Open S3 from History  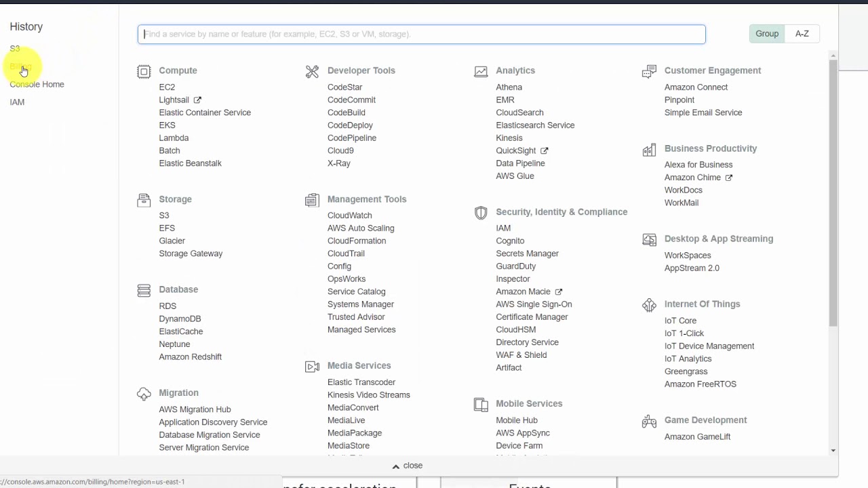pos(15,49)
